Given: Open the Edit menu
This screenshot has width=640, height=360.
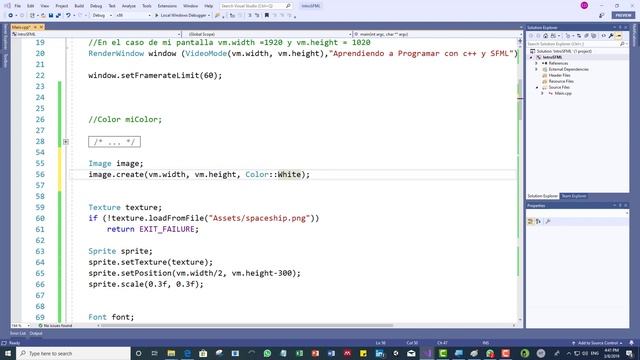Looking at the screenshot, I should tap(31, 6).
